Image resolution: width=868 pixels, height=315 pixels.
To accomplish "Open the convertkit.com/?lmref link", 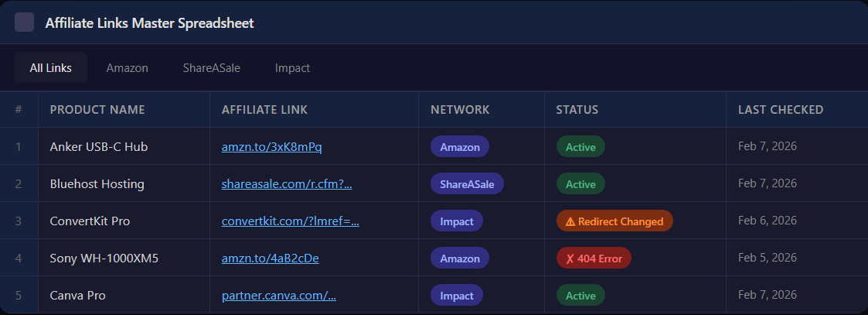I will click(x=291, y=221).
